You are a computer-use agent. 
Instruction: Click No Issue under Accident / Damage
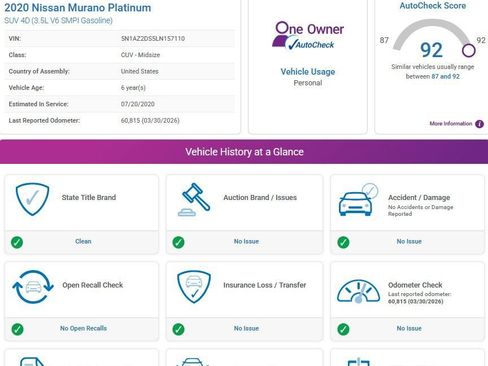click(x=409, y=241)
